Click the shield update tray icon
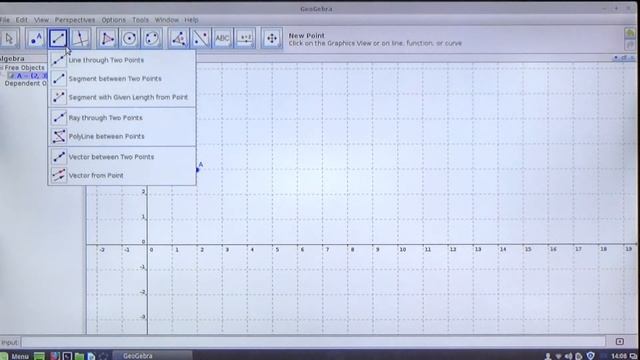The height and width of the screenshot is (360, 640). point(590,356)
